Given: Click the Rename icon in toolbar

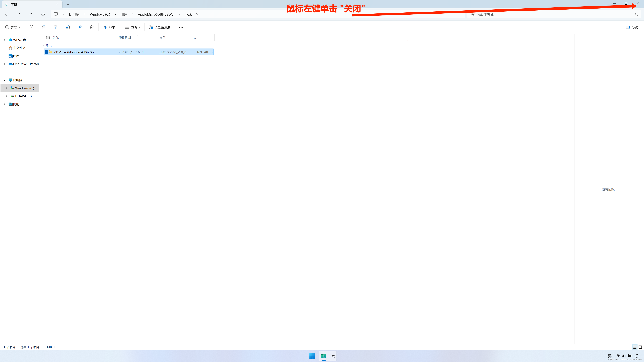Looking at the screenshot, I should [x=68, y=27].
